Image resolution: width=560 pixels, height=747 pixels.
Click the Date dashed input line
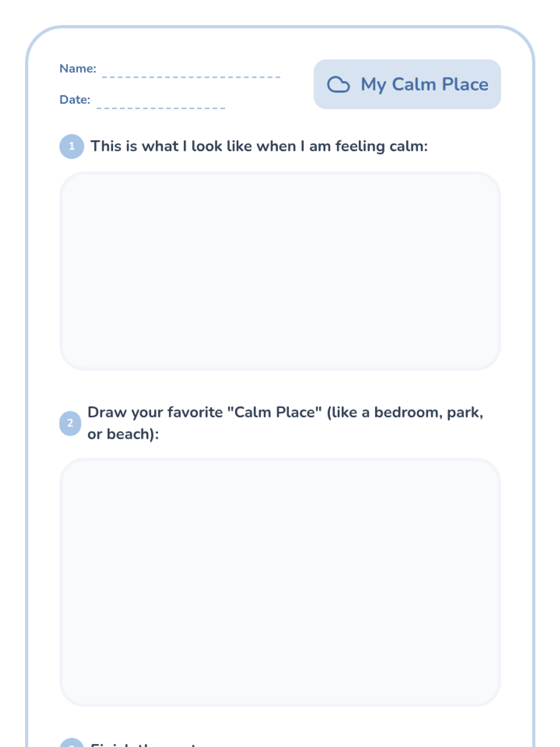pyautogui.click(x=161, y=108)
